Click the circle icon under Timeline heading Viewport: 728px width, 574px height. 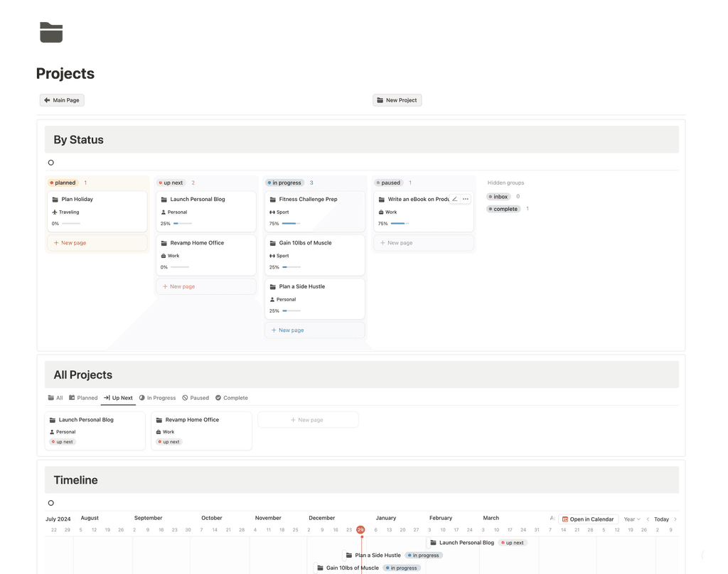point(51,503)
